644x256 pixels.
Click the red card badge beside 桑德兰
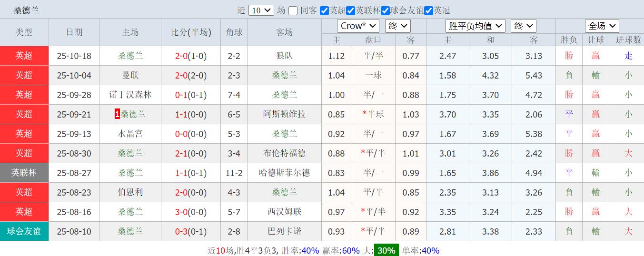point(117,114)
